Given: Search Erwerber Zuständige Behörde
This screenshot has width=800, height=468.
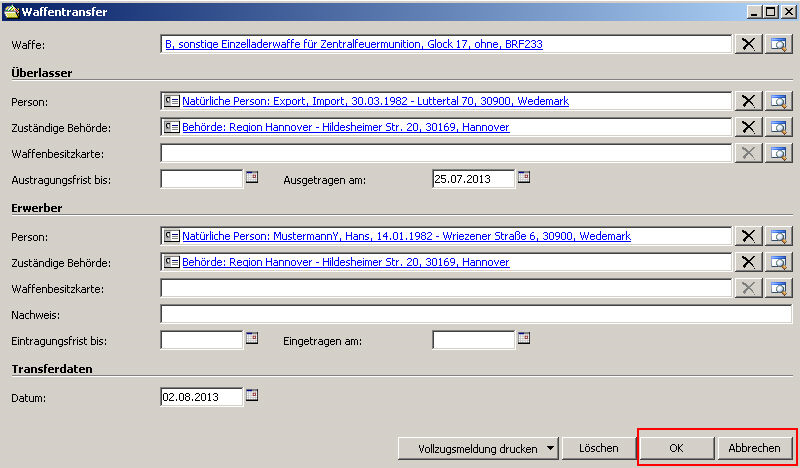Looking at the screenshot, I should point(778,262).
